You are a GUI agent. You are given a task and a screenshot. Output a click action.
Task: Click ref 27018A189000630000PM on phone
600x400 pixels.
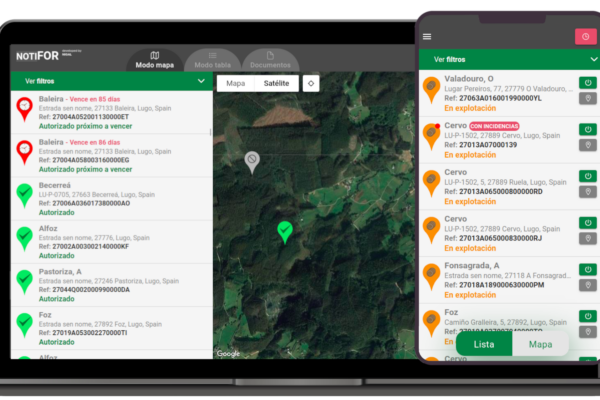tap(501, 285)
